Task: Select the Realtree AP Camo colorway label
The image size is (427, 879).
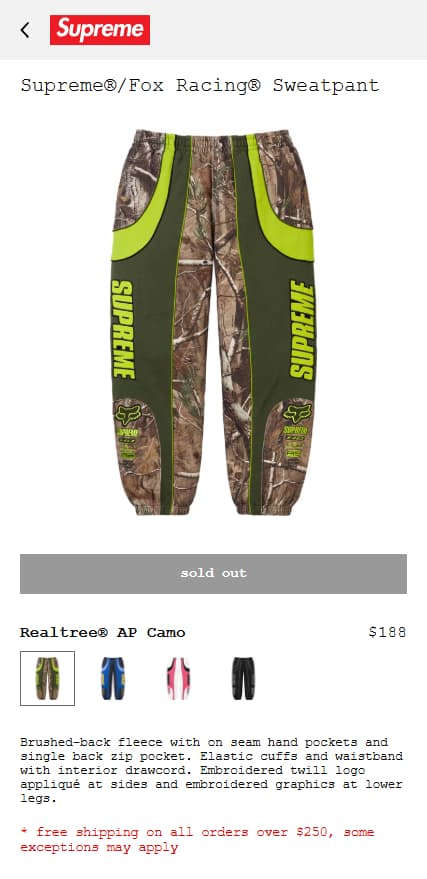Action: pos(103,633)
